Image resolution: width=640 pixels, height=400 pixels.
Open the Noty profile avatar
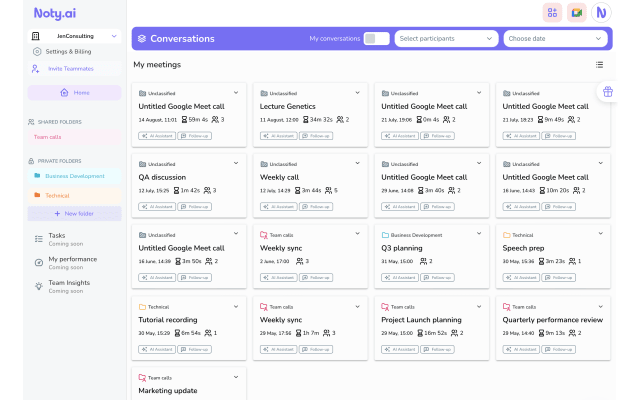pos(601,13)
